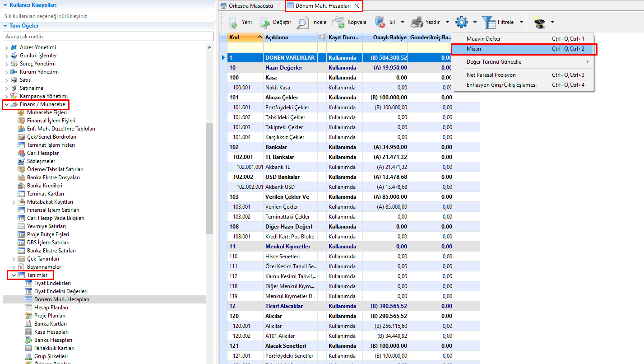
Task: Open dropdown arrow next to Sil
Action: pyautogui.click(x=403, y=22)
